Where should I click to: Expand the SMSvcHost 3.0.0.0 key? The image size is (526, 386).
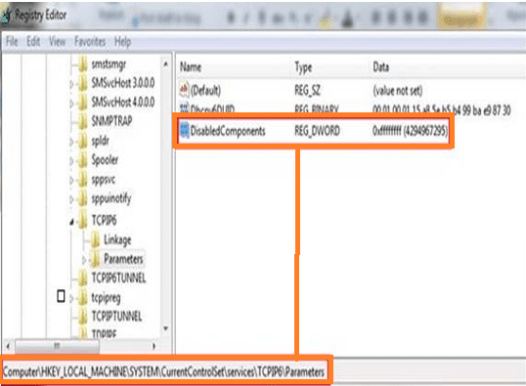[x=71, y=84]
